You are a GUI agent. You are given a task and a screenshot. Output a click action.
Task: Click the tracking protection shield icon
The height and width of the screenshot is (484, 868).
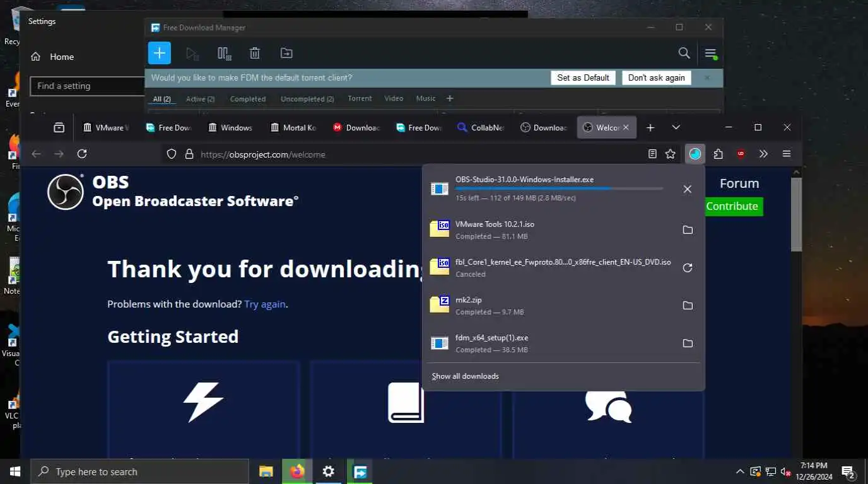tap(171, 154)
